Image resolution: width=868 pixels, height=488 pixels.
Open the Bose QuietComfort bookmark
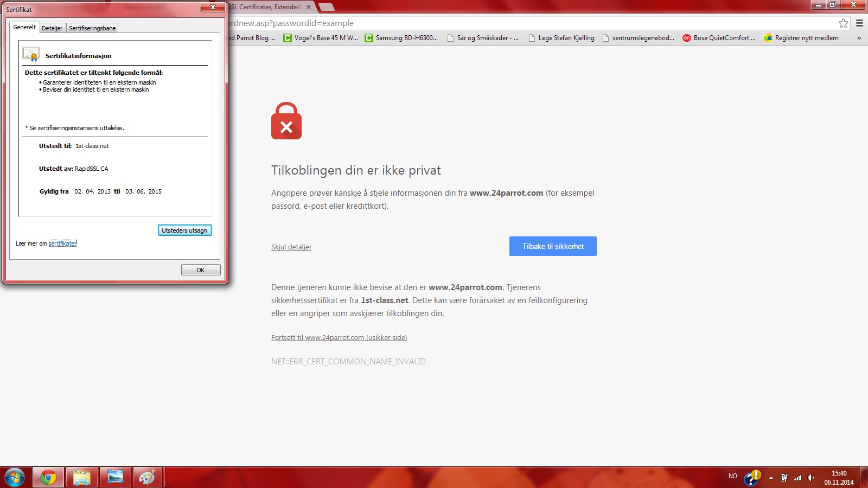719,38
